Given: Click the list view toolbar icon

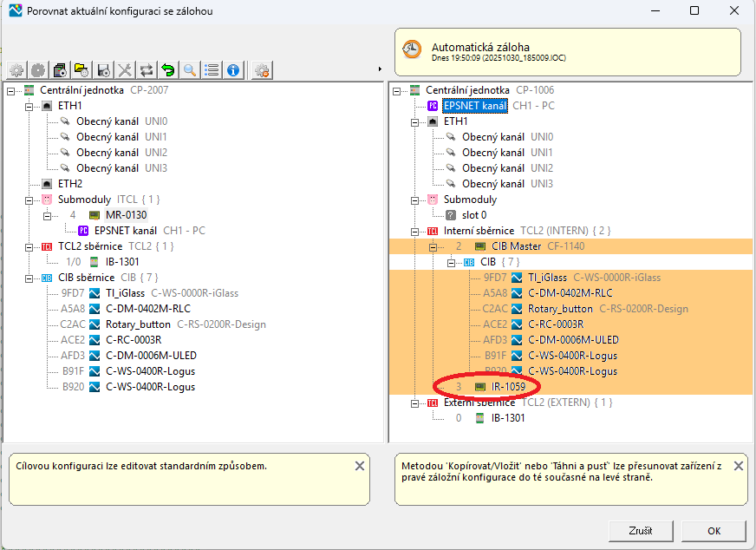Looking at the screenshot, I should (x=211, y=70).
